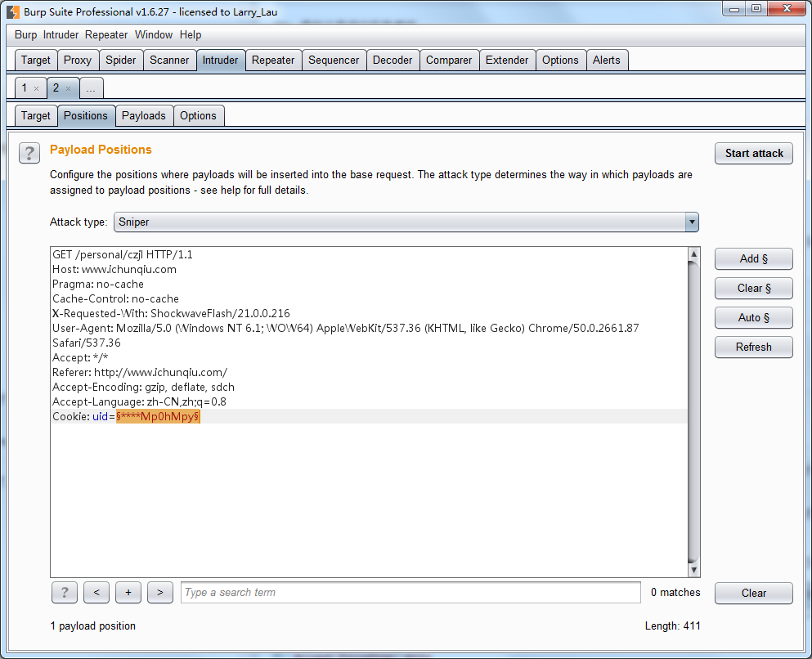Click the search help question-mark button
The height and width of the screenshot is (659, 812).
(x=65, y=593)
